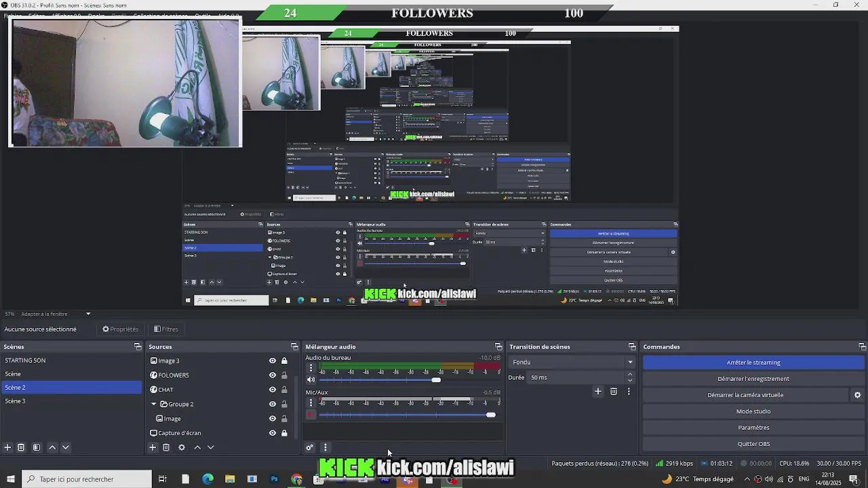
Task: Undock the Scènes panel
Action: pos(138,347)
